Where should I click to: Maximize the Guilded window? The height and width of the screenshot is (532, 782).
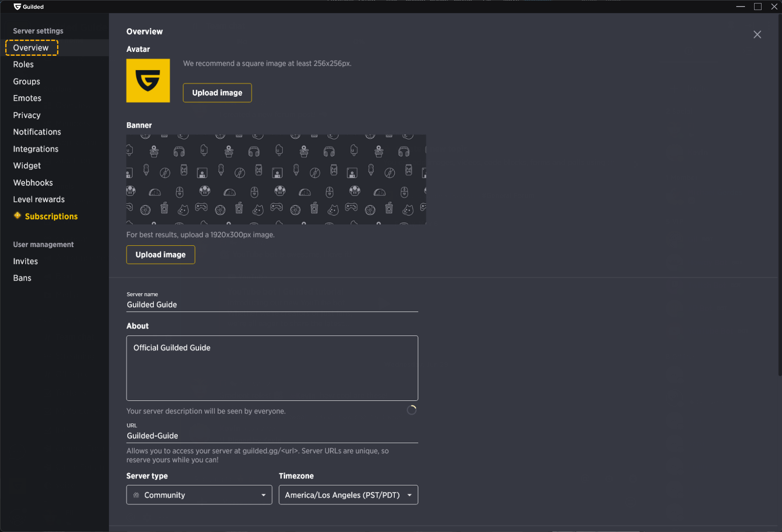(x=758, y=7)
